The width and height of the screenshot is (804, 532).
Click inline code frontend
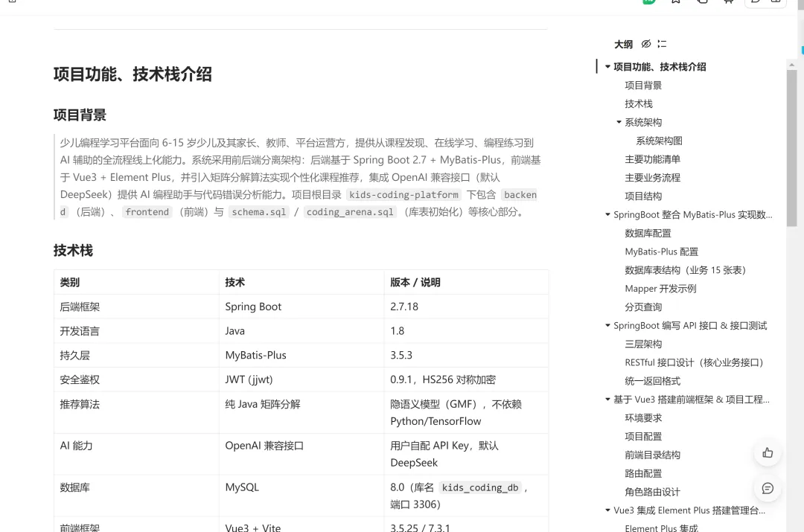147,212
